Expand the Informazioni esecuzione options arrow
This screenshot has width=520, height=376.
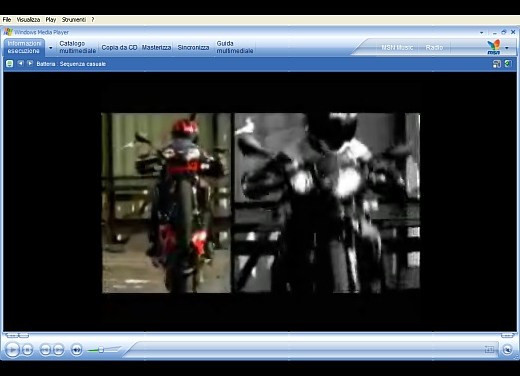click(51, 48)
